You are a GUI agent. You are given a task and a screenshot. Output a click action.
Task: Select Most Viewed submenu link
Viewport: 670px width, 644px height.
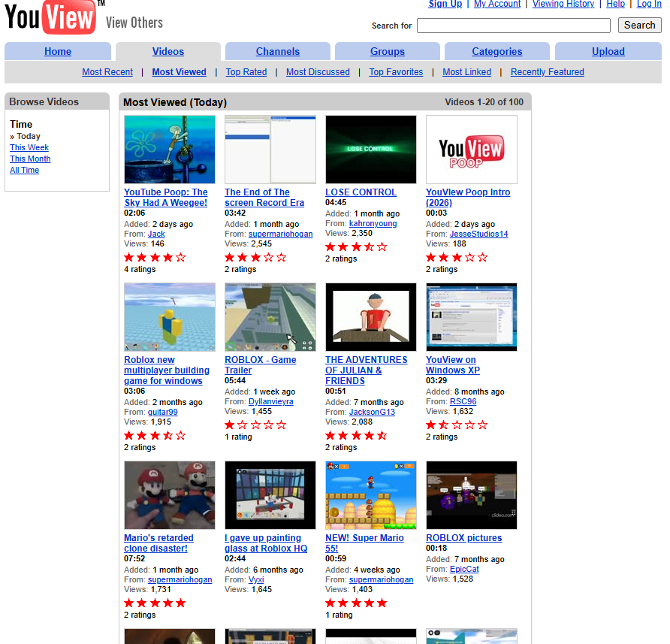click(x=179, y=72)
